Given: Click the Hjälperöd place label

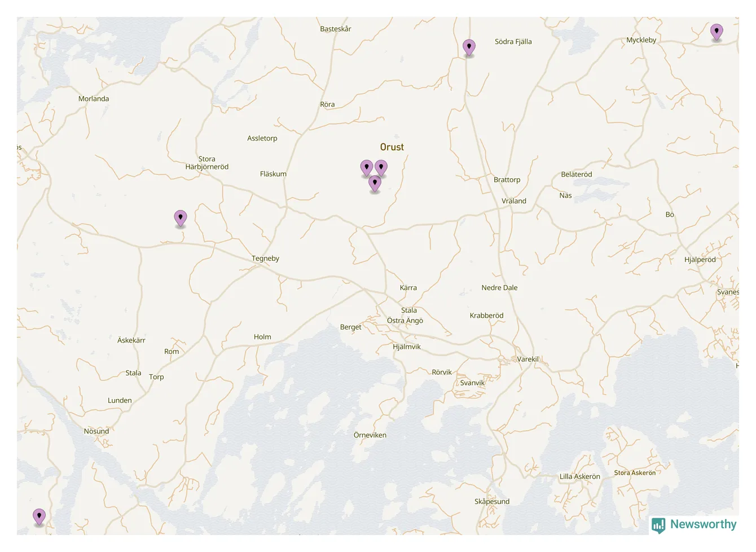Looking at the screenshot, I should pos(700,260).
